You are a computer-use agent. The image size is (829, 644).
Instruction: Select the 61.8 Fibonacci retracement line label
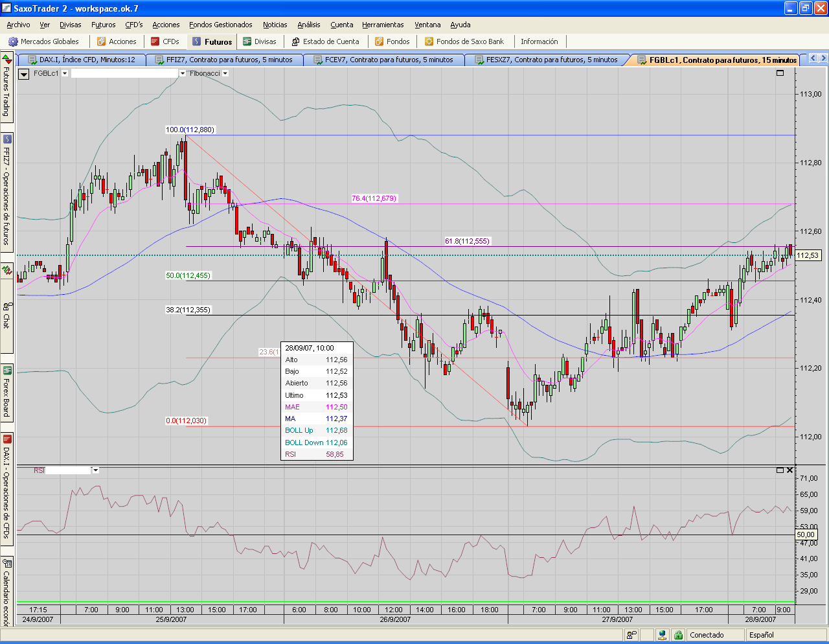467,241
